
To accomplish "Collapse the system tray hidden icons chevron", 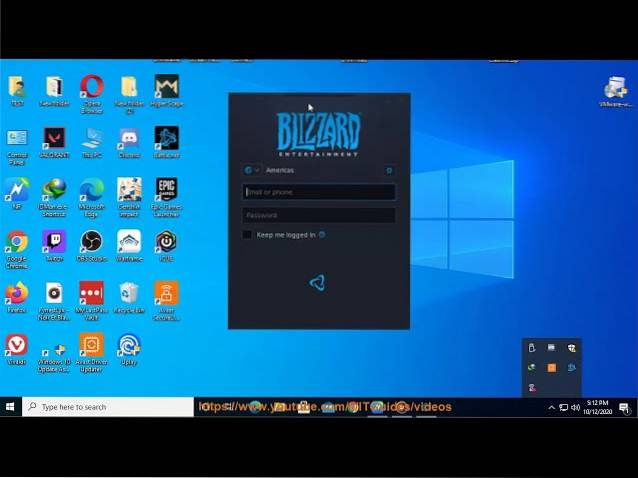I will tap(551, 407).
